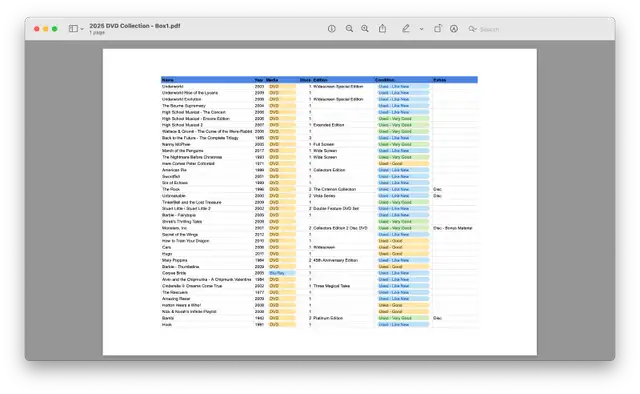
Task: Click 'Platinum Edition' cell
Action: point(328,318)
